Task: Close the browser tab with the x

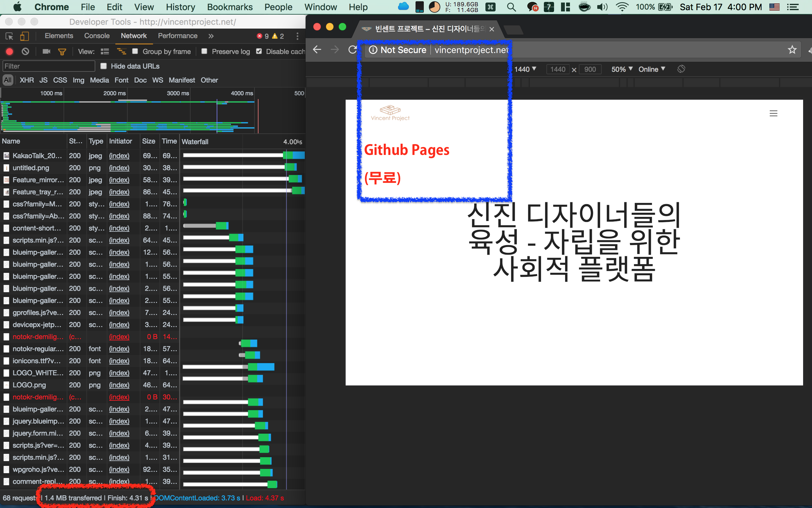Action: pyautogui.click(x=491, y=29)
